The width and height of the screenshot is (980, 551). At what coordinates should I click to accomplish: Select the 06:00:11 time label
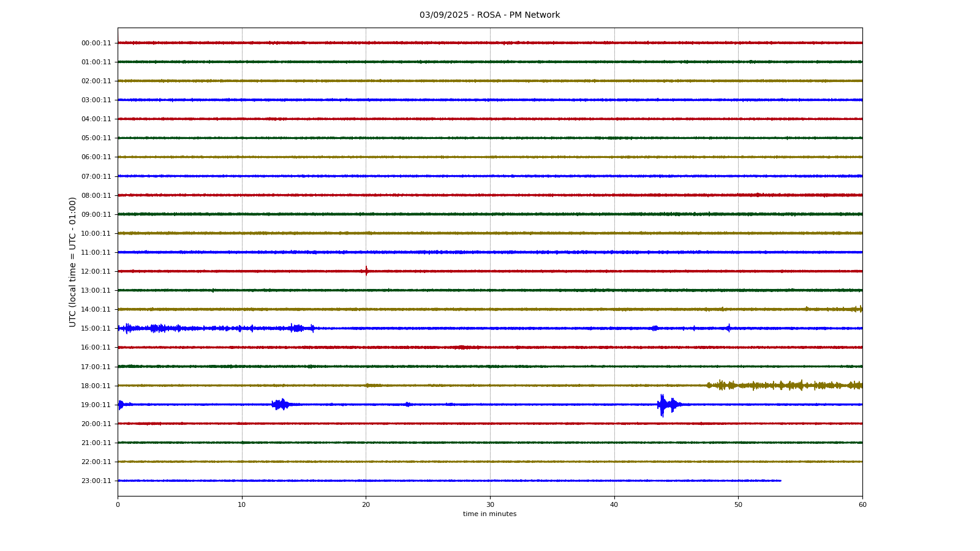[96, 157]
